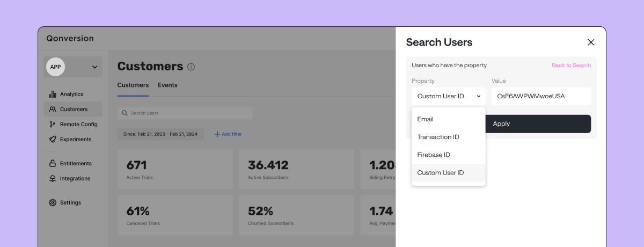Open the date range filter chip
644x247 pixels.
[x=160, y=134]
